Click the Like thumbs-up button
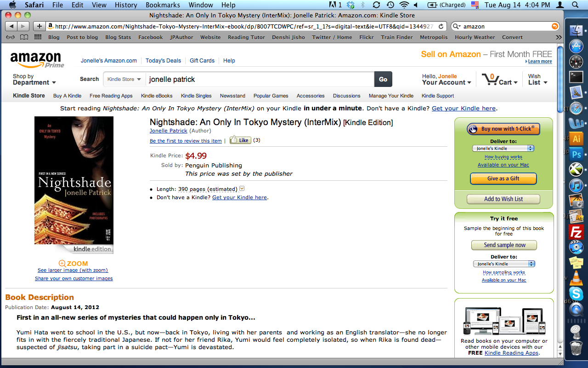The width and height of the screenshot is (588, 368). (240, 140)
